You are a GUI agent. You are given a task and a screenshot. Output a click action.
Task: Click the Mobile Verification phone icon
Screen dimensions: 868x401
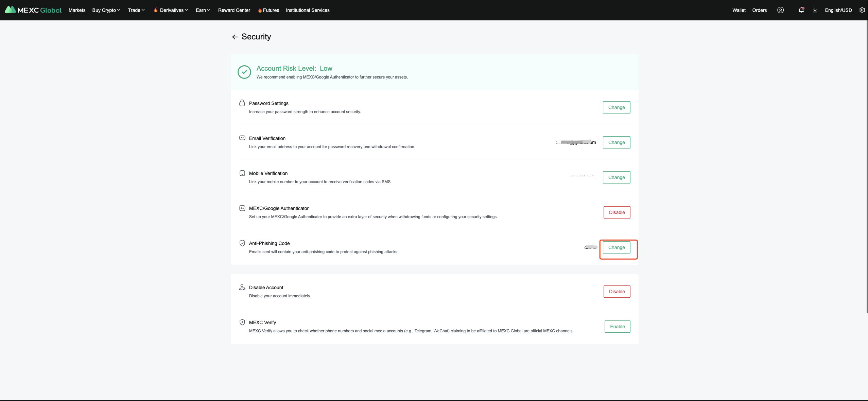point(242,173)
